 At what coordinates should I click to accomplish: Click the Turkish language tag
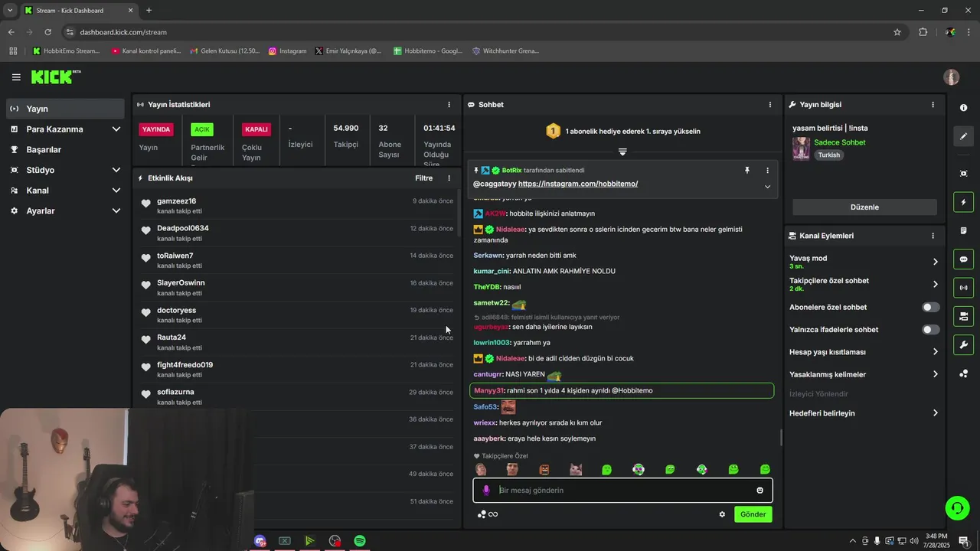(x=828, y=155)
